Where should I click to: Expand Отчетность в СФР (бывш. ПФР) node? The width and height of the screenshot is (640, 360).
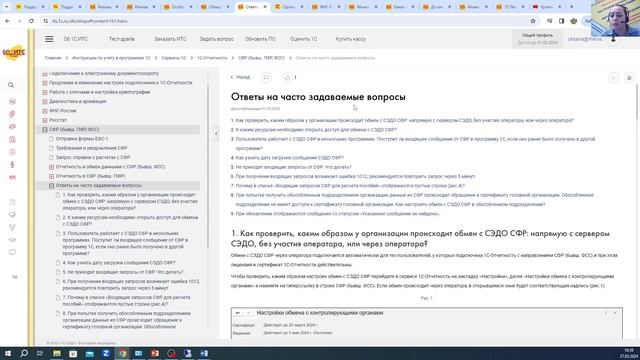pyautogui.click(x=51, y=176)
